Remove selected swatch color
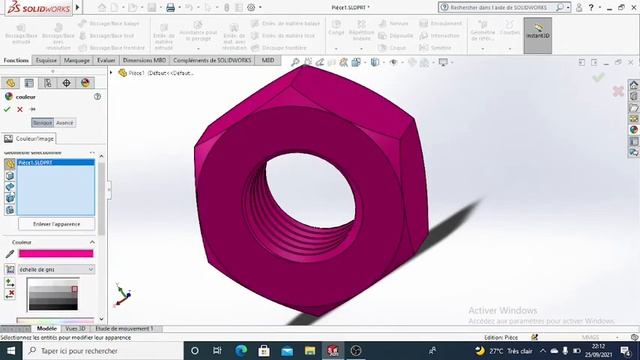This screenshot has height=360, width=640. pyautogui.click(x=10, y=294)
